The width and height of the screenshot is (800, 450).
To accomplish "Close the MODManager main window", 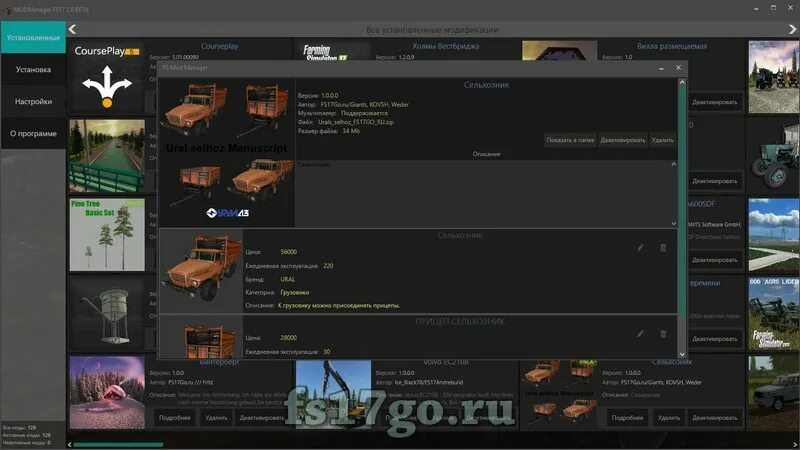I will pos(791,8).
